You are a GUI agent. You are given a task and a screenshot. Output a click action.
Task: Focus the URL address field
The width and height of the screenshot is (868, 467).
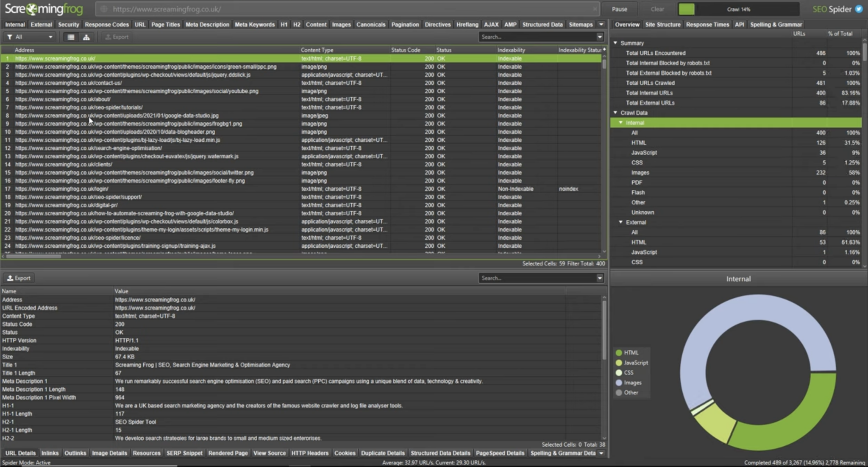pyautogui.click(x=348, y=9)
